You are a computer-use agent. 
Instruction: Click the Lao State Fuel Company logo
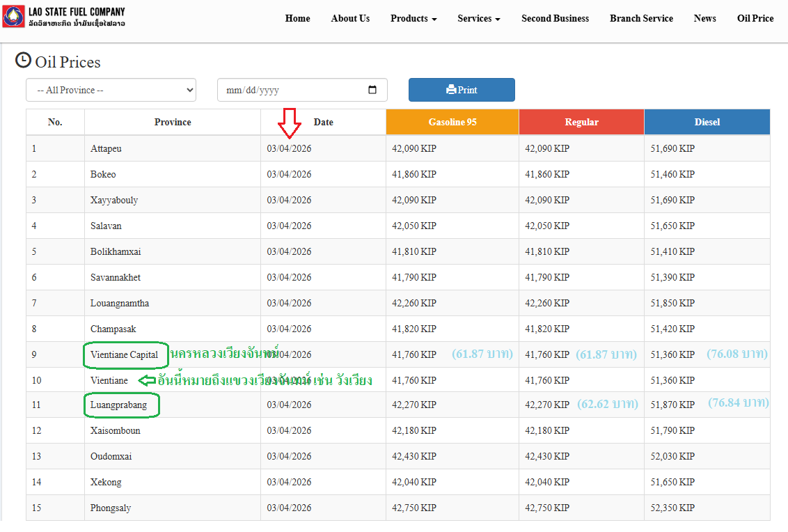tap(13, 17)
